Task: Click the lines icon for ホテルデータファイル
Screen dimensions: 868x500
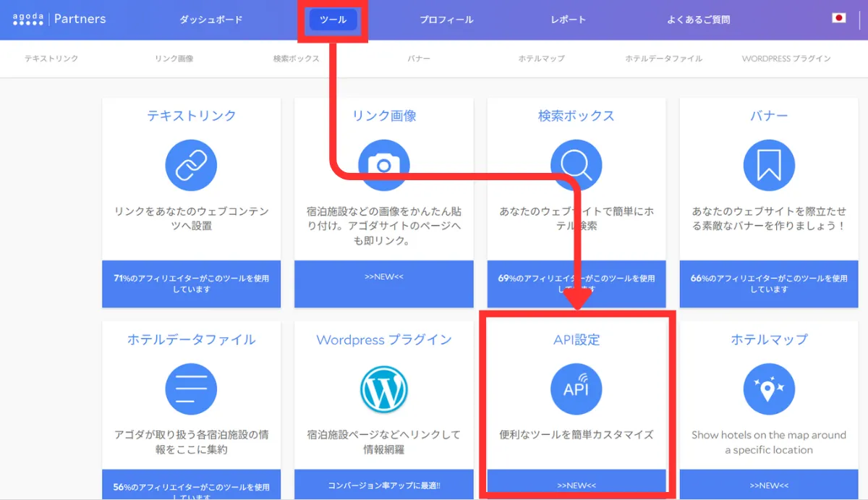Action: coord(191,389)
